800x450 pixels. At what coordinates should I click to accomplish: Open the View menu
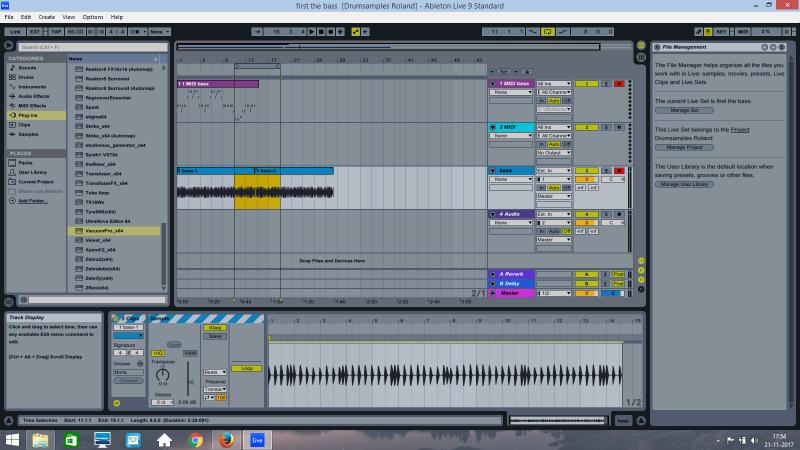(68, 17)
